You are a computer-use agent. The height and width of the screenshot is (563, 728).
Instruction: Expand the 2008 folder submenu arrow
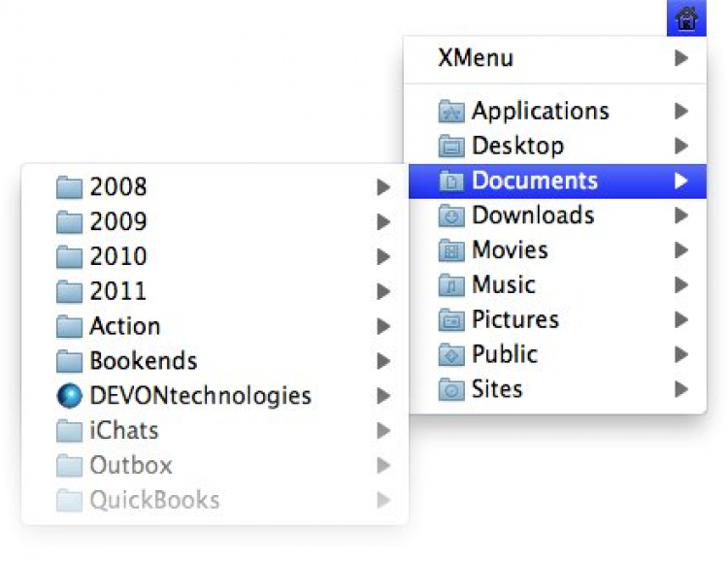click(383, 186)
